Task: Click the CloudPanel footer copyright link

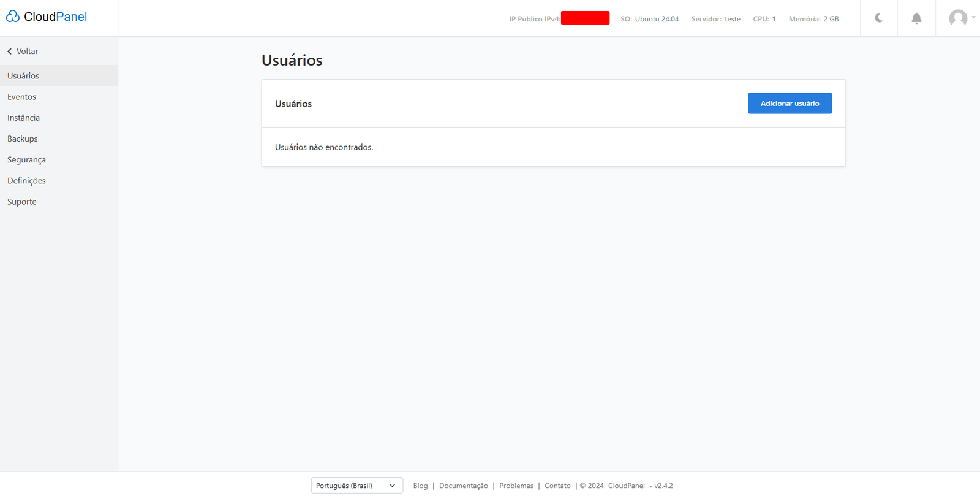Action: (626, 486)
